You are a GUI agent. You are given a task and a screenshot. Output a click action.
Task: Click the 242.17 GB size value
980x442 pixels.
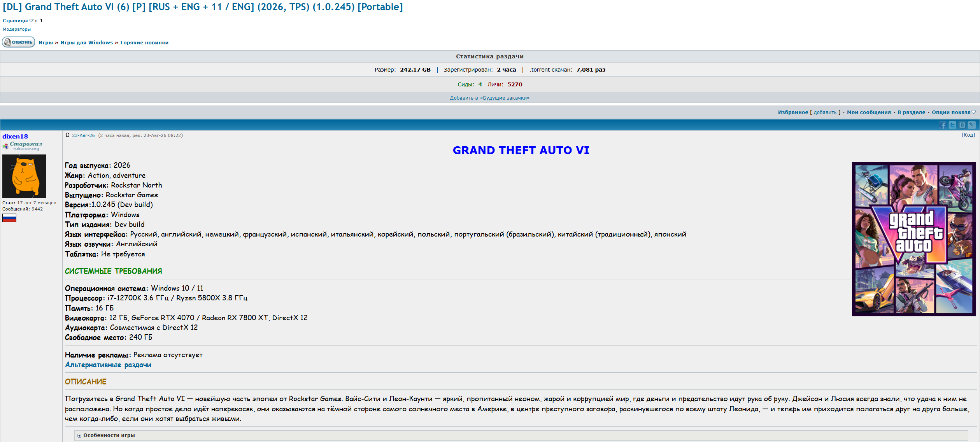point(415,70)
